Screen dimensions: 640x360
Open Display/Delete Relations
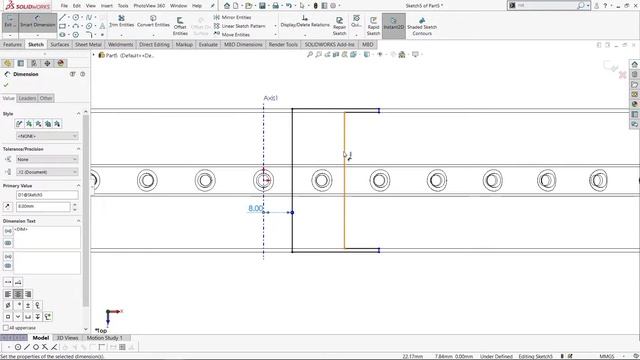305,21
